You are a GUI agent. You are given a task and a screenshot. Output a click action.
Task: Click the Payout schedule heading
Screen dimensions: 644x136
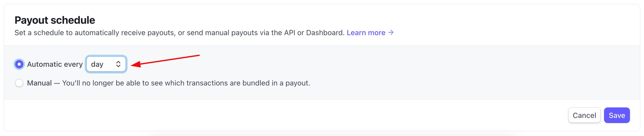(55, 20)
